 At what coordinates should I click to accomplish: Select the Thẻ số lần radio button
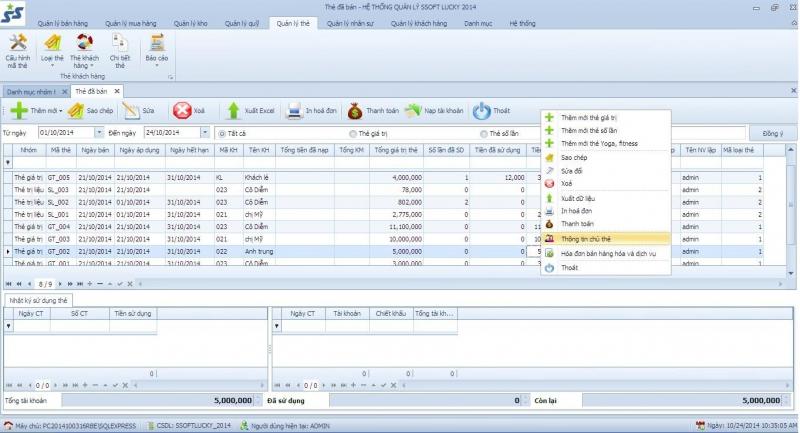coord(483,133)
